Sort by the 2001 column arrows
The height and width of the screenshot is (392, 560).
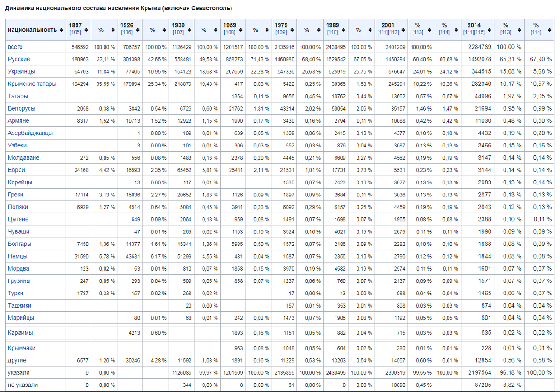coord(403,29)
